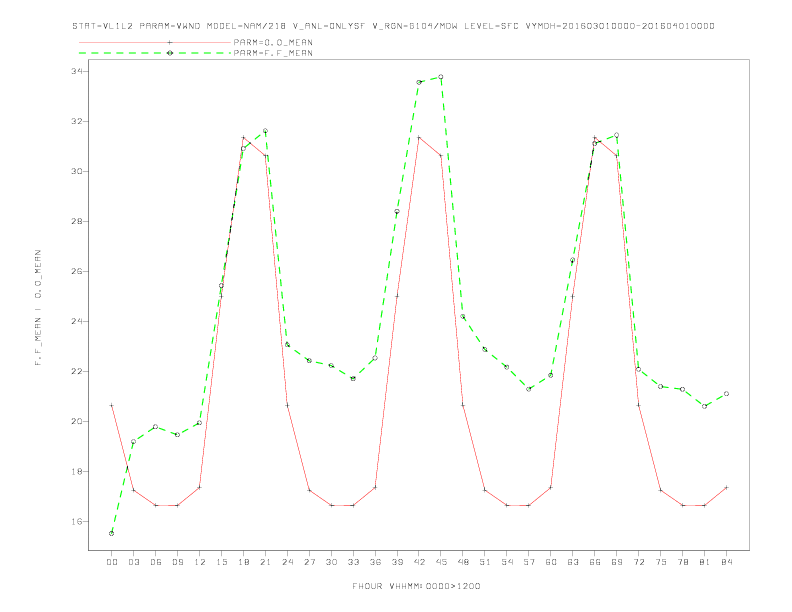The width and height of the screenshot is (792, 612).
Task: Click x-axis tick label 39
Action: (397, 562)
